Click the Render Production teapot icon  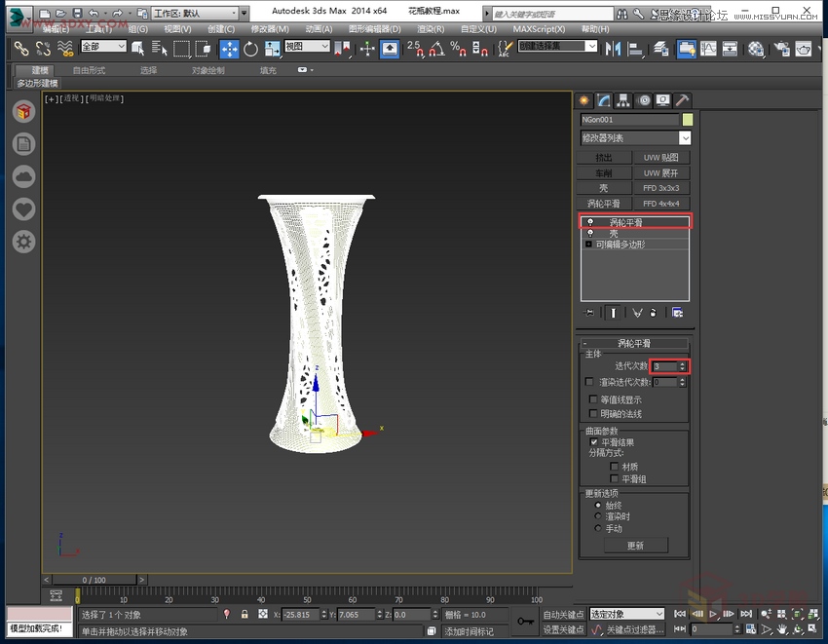click(x=803, y=47)
